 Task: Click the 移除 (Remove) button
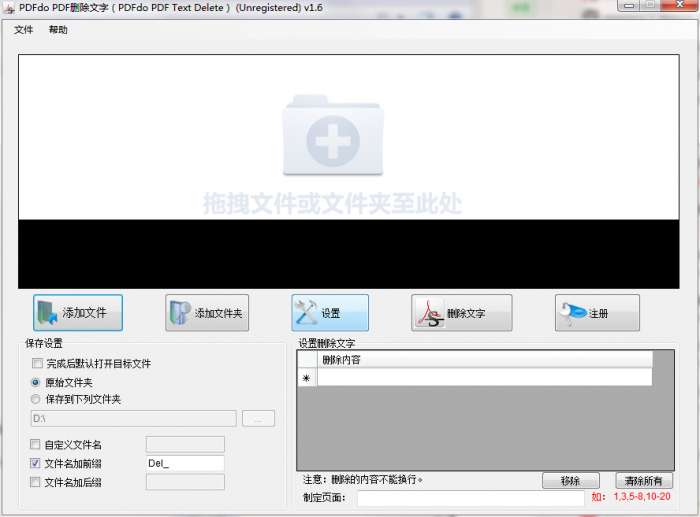(x=571, y=481)
